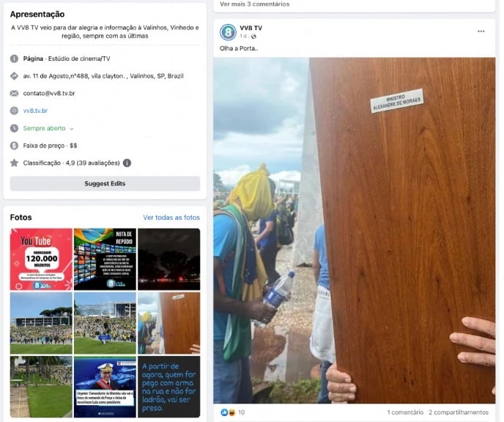The height and width of the screenshot is (422, 504).
Task: Click the public globe icon by post time
Action: point(253,37)
